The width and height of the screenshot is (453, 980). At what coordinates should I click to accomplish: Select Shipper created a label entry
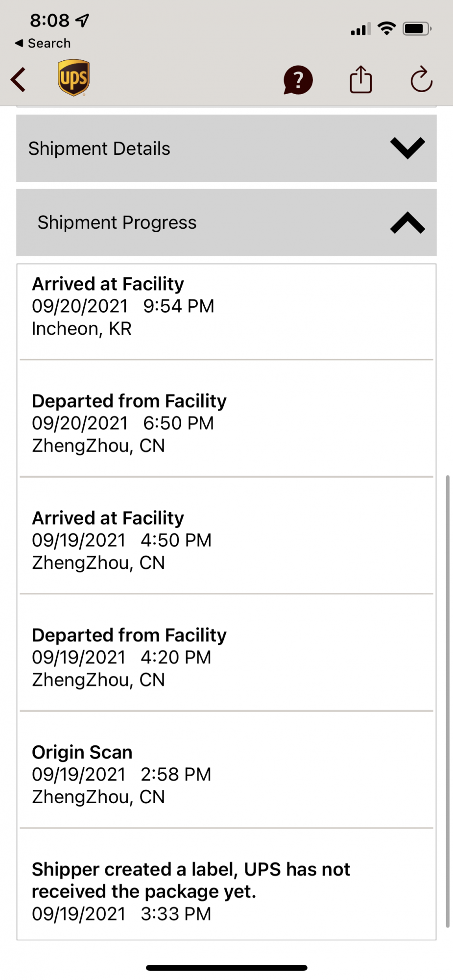226,884
